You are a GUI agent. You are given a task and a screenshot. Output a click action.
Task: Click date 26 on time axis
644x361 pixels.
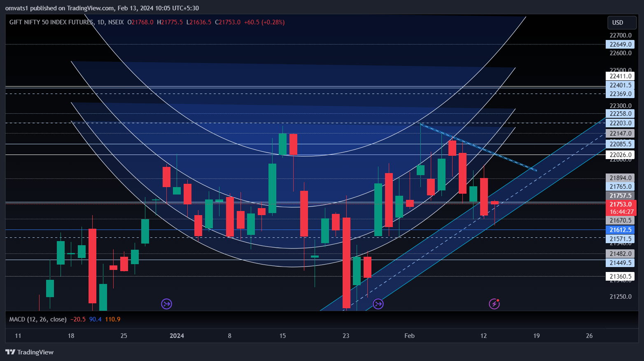(x=589, y=336)
